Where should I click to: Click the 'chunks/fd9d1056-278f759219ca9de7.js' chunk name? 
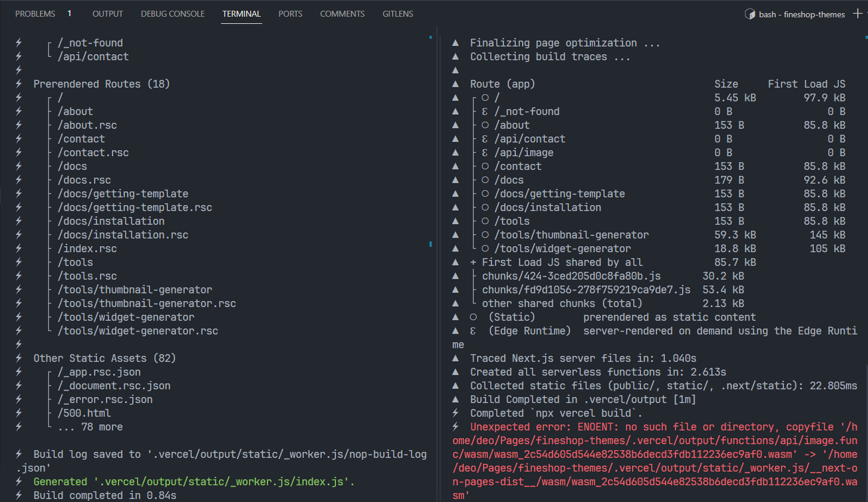point(586,290)
